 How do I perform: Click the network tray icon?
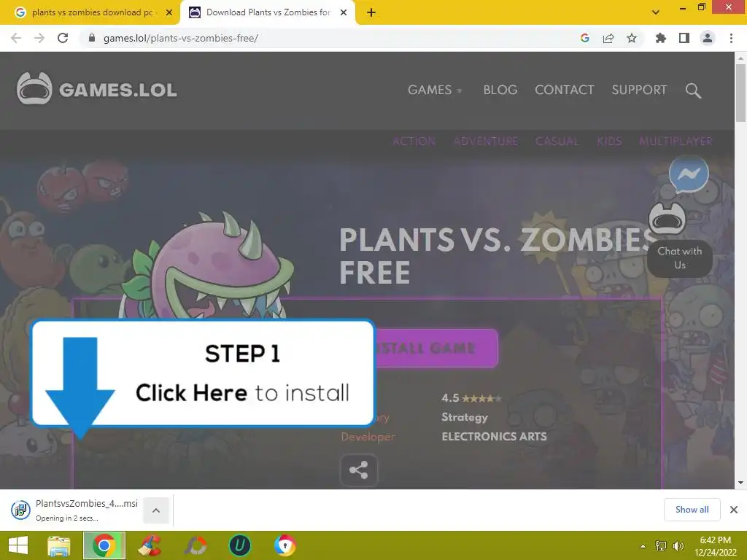click(x=661, y=545)
